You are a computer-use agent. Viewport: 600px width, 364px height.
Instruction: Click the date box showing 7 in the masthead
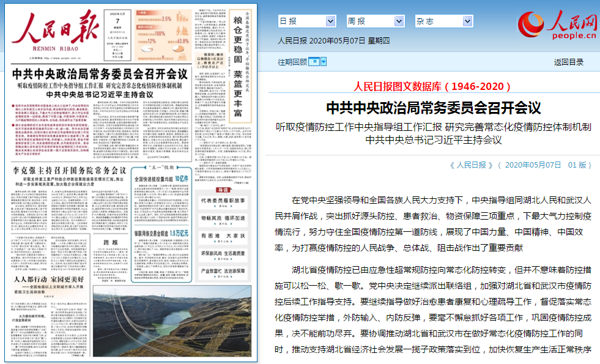tap(117, 35)
